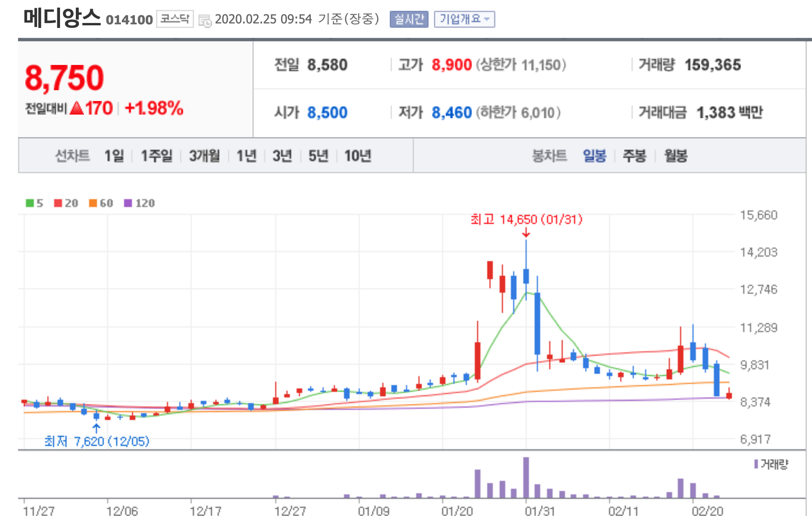Select the 1일 line chart tab

click(114, 156)
